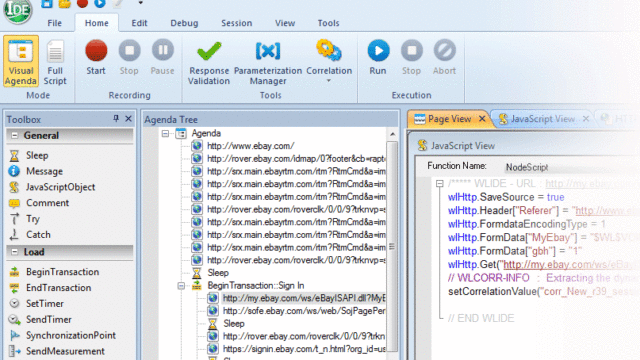Open the Correlation dropdown tool
Image resolution: width=640 pixels, height=360 pixels.
pyautogui.click(x=329, y=61)
